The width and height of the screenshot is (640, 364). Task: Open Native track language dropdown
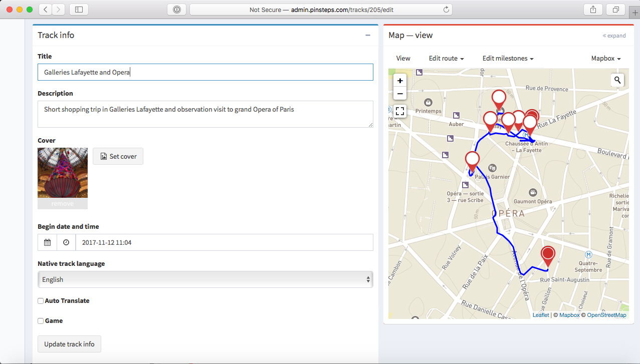pos(205,279)
